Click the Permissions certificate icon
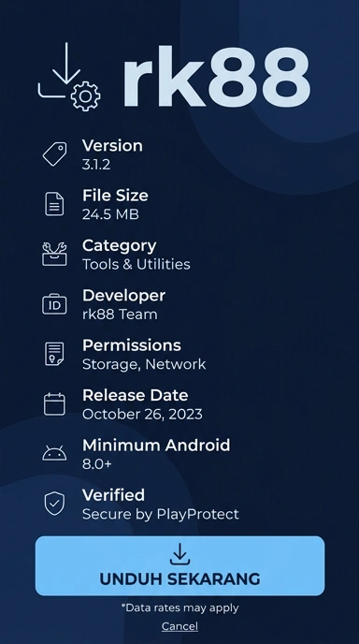359x644 pixels. pos(54,354)
